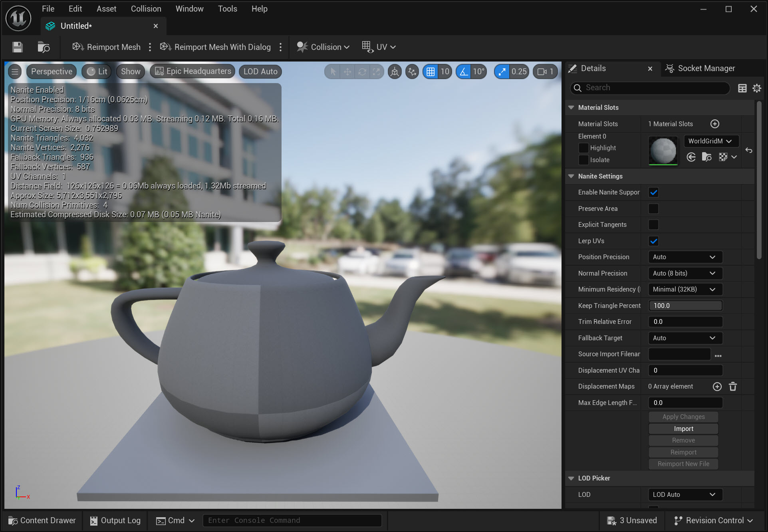Viewport: 768px width, 532px height.
Task: Disable Enable Nanite Support checkbox
Action: tap(653, 192)
